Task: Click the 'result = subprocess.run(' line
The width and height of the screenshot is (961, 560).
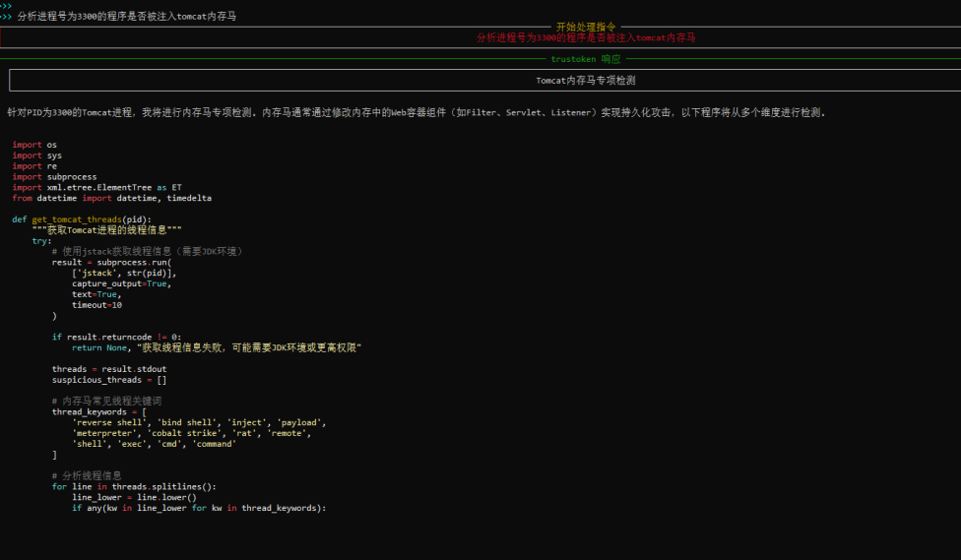Action: pos(111,262)
